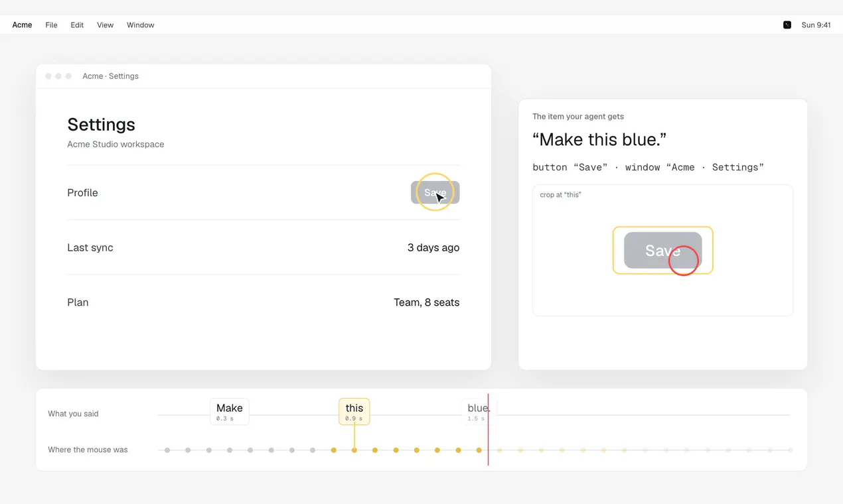
Task: Open the View menu
Action: [105, 25]
